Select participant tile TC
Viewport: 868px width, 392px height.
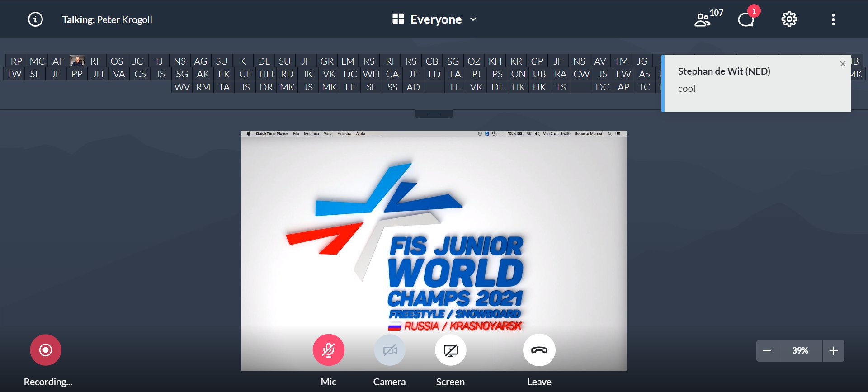point(644,87)
